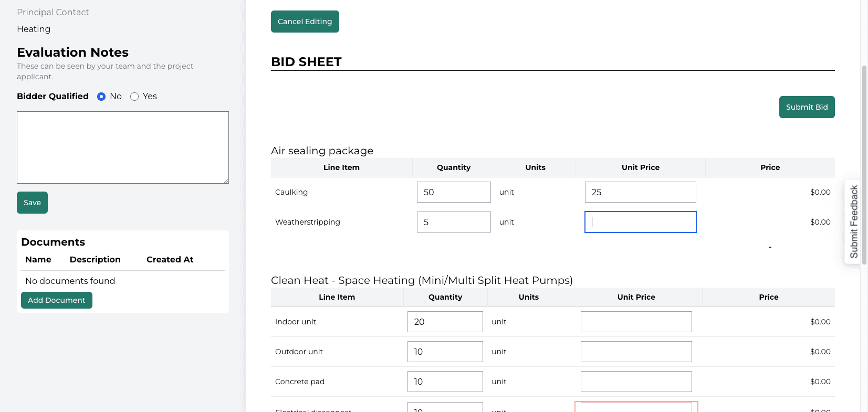Click the Documents Description column header
The height and width of the screenshot is (412, 868).
pyautogui.click(x=95, y=259)
